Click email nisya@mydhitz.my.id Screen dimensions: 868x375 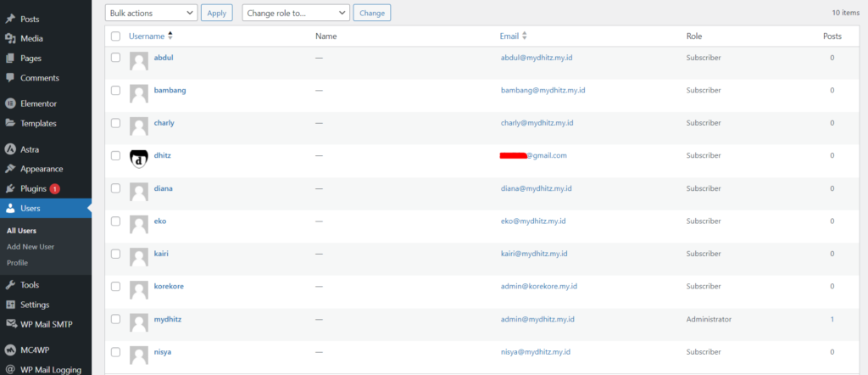[536, 352]
